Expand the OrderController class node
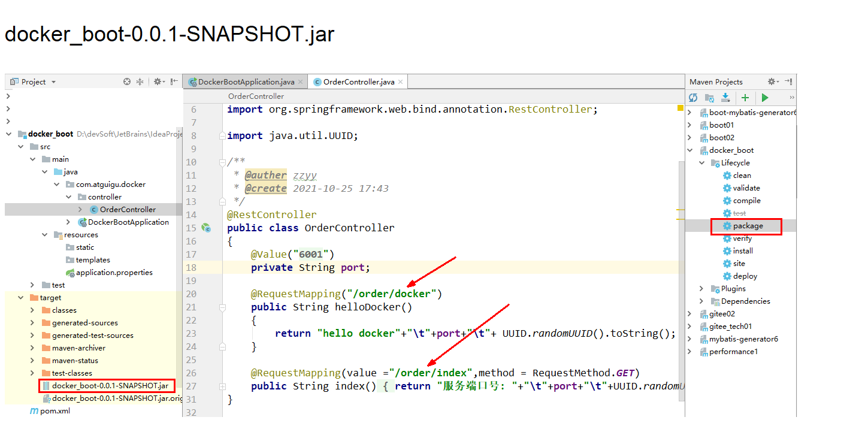Viewport: 868px width, 429px height. click(81, 210)
